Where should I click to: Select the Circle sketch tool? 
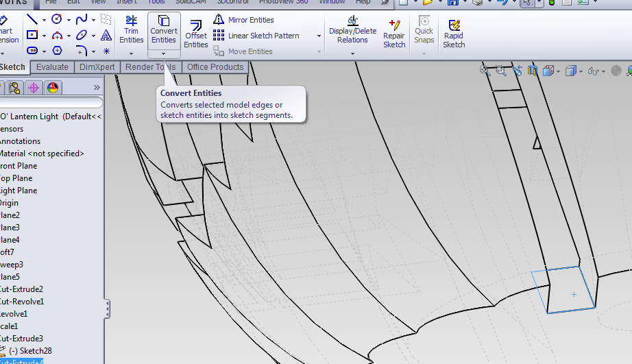click(57, 19)
